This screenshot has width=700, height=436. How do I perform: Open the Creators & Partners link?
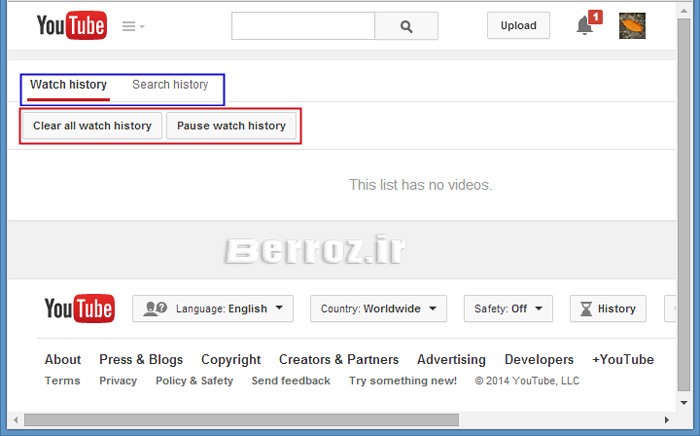point(339,359)
